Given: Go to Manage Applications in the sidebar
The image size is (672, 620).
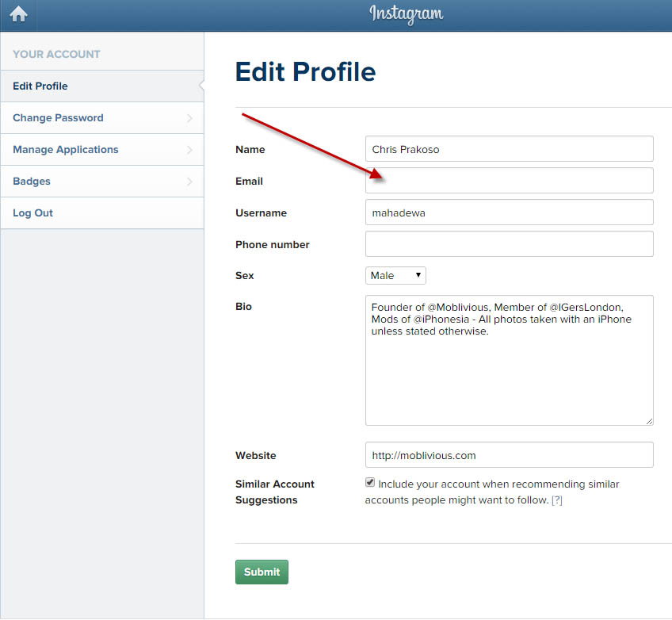Looking at the screenshot, I should (66, 150).
